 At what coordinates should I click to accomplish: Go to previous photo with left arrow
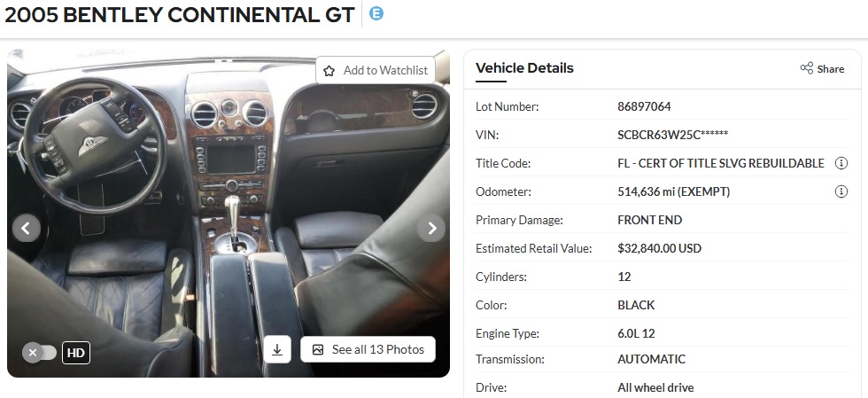pos(26,228)
